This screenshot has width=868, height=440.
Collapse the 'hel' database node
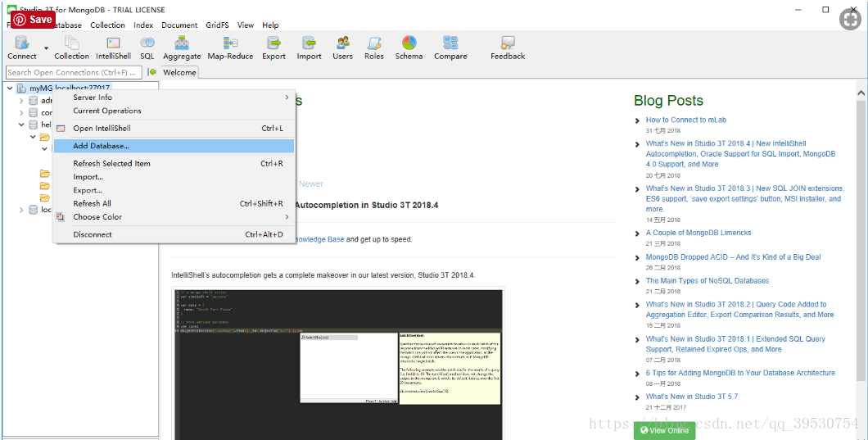(x=21, y=125)
